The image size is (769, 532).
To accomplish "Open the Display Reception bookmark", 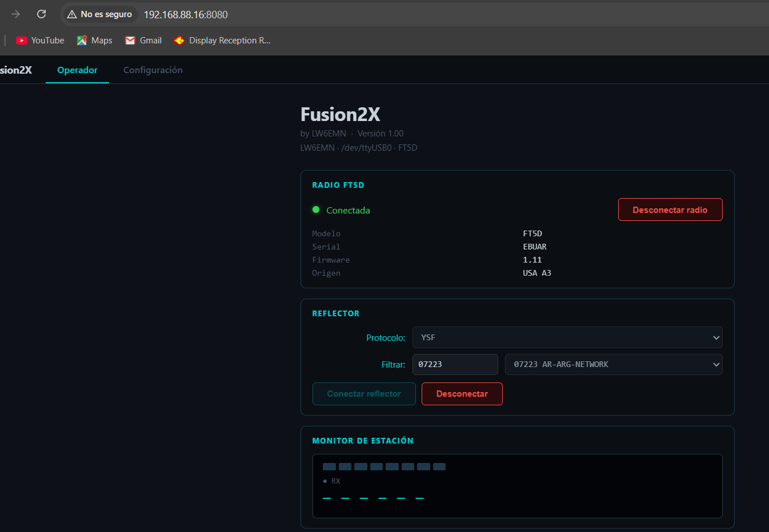I will 222,41.
